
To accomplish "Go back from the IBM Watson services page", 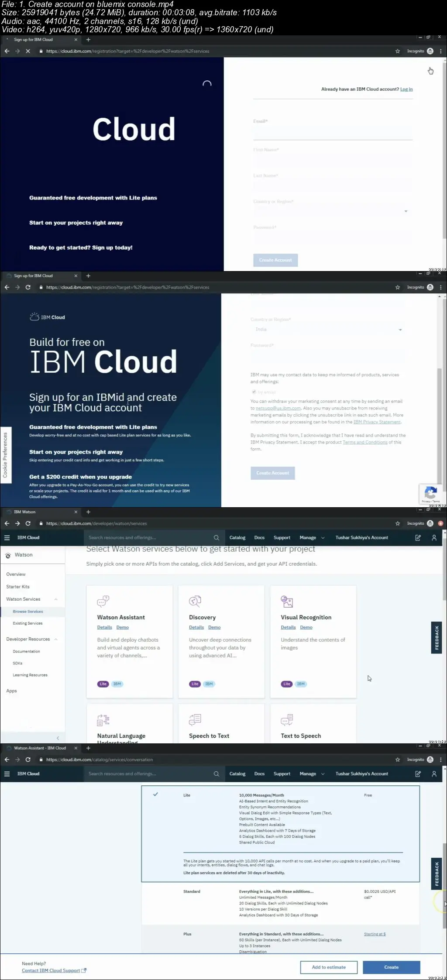I will point(7,523).
